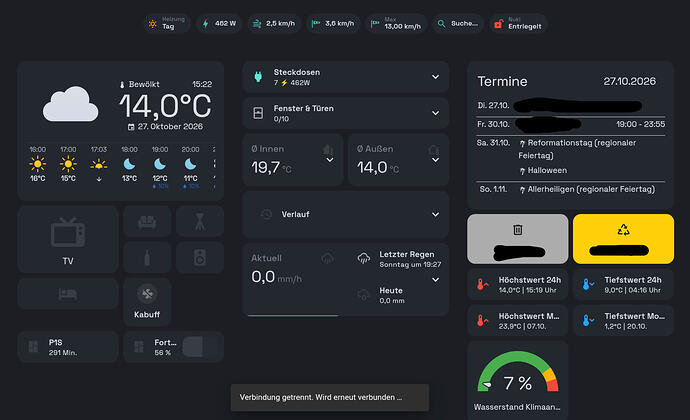Click the 19,7 °C indoor value
The height and width of the screenshot is (420, 690).
(271, 168)
